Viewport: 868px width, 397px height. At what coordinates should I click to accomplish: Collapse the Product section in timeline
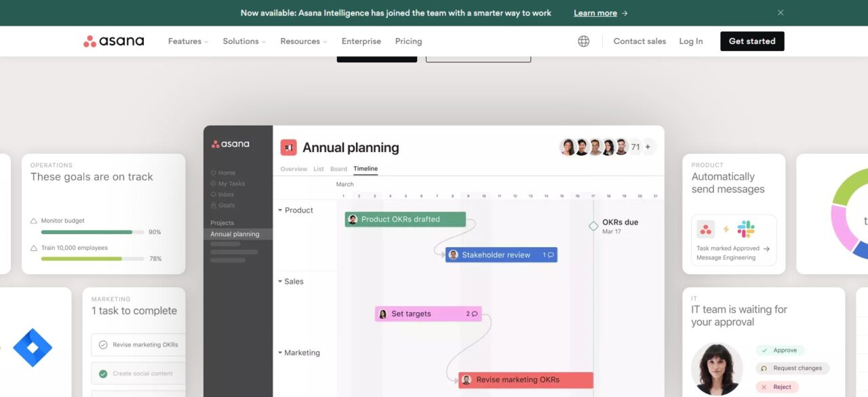(280, 210)
